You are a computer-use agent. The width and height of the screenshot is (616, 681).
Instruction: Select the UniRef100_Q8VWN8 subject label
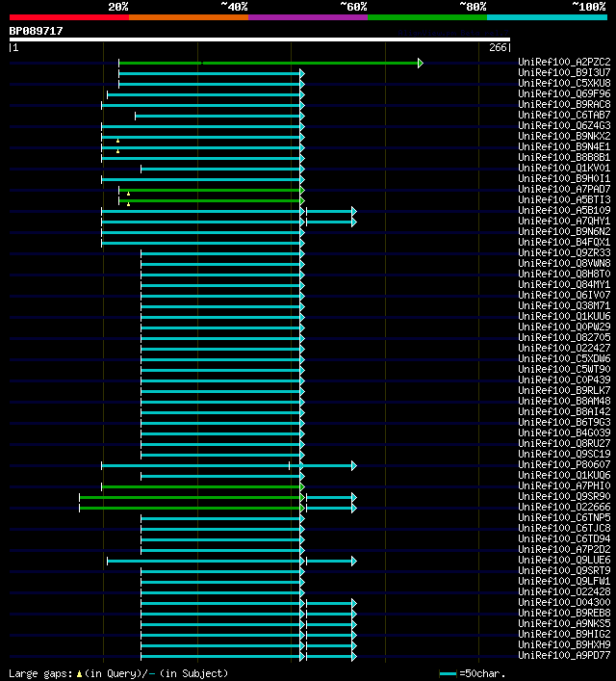pyautogui.click(x=564, y=263)
